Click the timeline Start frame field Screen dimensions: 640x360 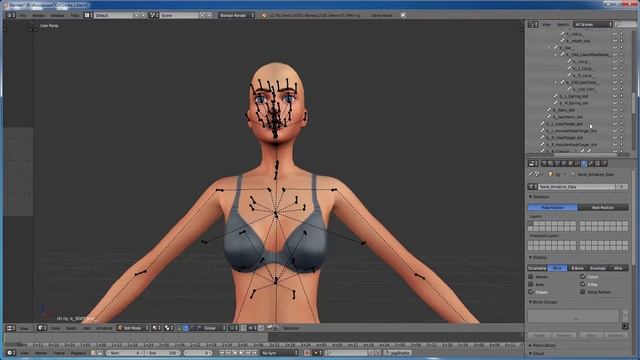click(125, 353)
